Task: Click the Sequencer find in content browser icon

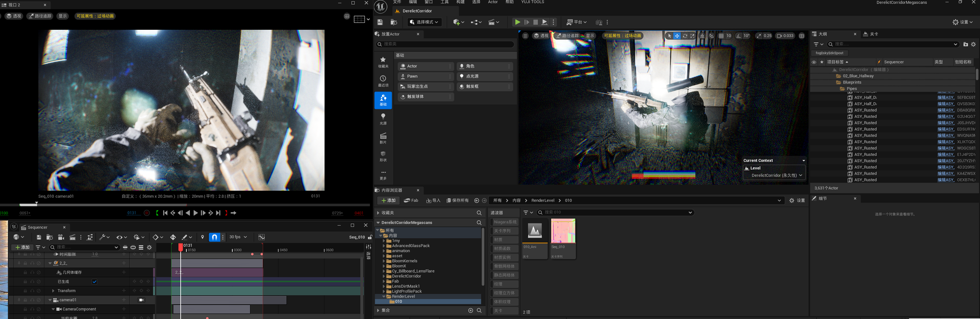Action: pos(49,237)
